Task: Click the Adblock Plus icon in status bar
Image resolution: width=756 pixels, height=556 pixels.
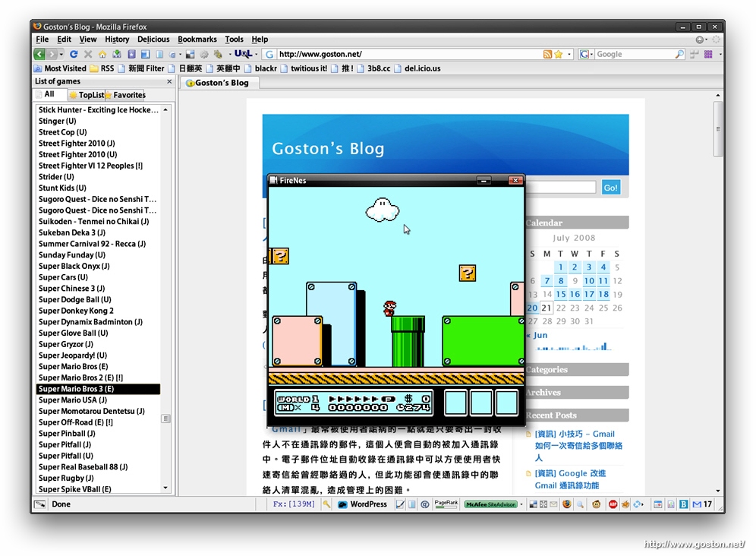Action: click(613, 504)
